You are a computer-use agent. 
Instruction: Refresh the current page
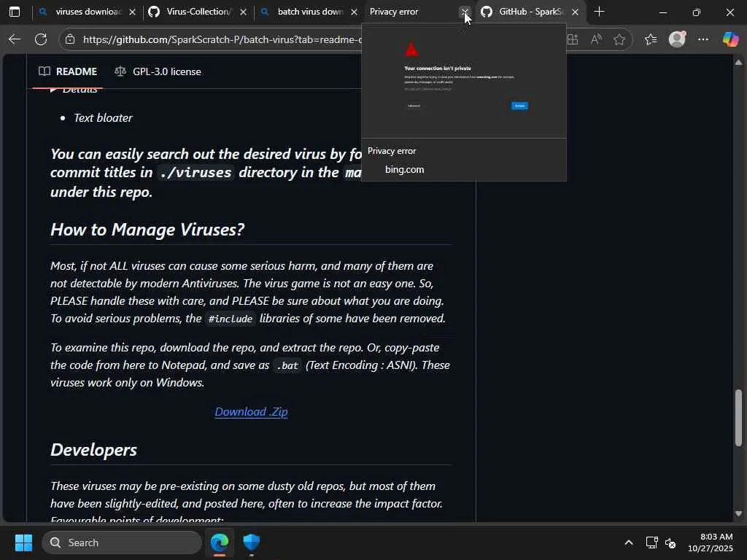[x=41, y=39]
